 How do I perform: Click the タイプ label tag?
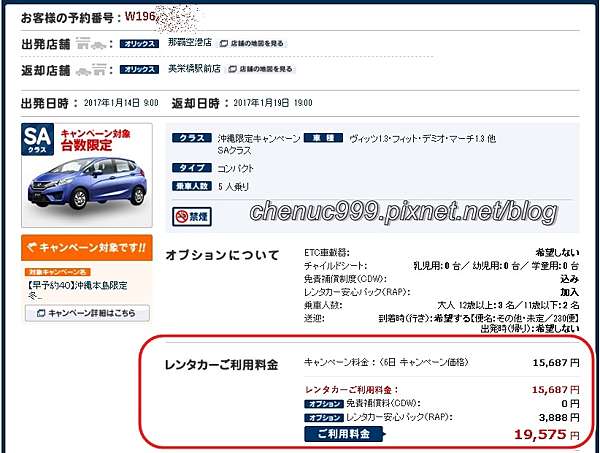[192, 168]
